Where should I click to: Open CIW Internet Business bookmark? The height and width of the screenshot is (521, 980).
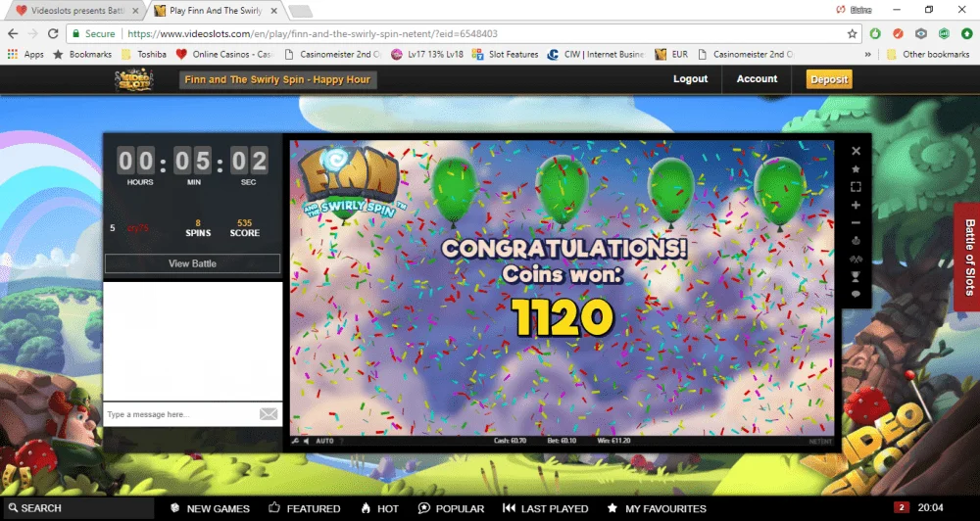click(x=596, y=54)
